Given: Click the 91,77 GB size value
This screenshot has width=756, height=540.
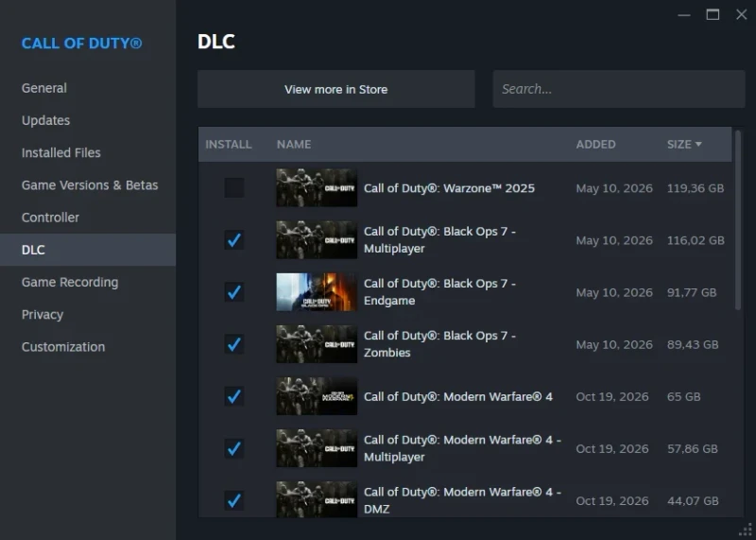Looking at the screenshot, I should click(x=692, y=292).
